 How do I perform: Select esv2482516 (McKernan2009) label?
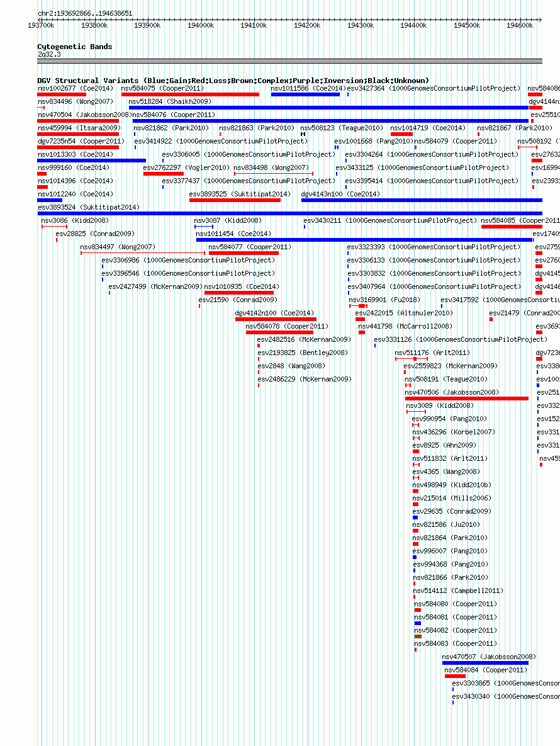coord(305,340)
